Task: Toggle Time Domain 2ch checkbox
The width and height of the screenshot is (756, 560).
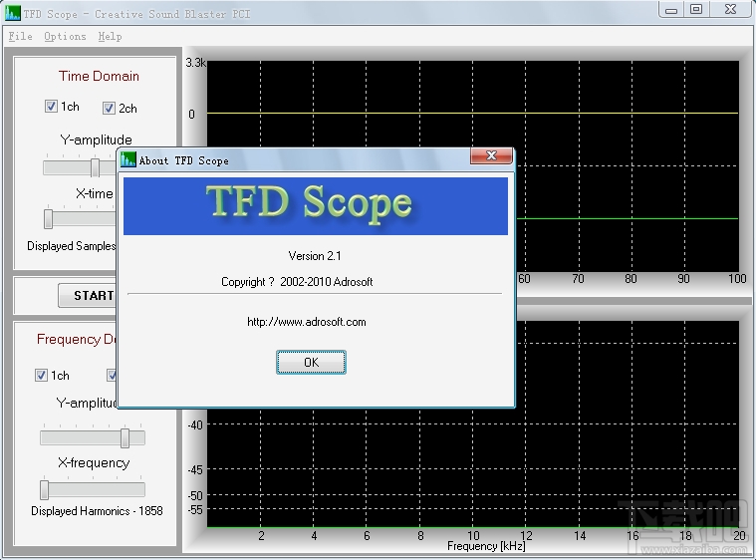Action: pyautogui.click(x=109, y=108)
